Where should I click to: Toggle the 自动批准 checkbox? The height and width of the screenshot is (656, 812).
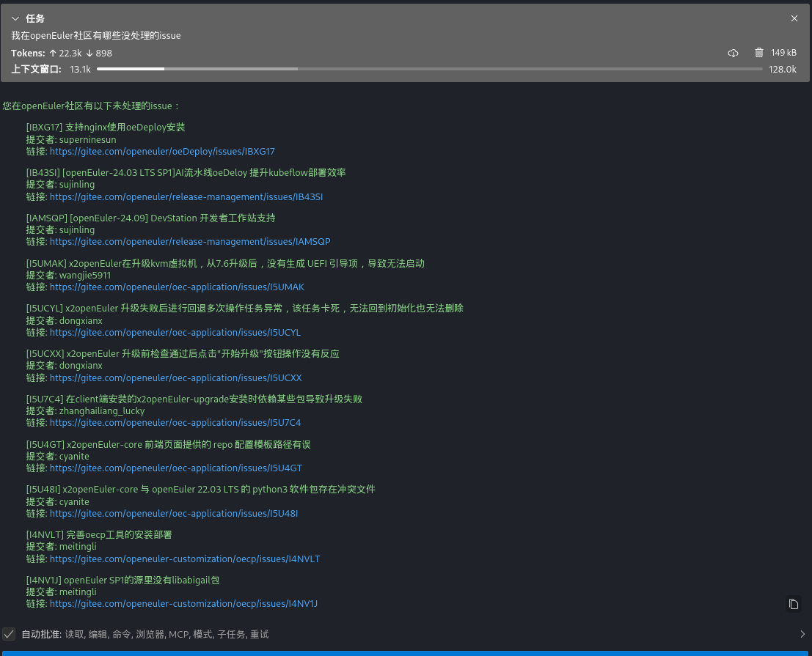[9, 634]
